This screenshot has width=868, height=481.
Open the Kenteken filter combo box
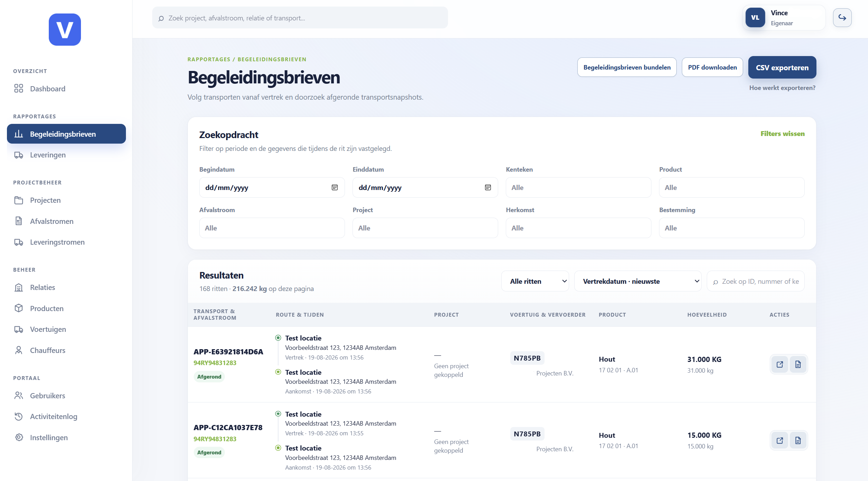578,188
